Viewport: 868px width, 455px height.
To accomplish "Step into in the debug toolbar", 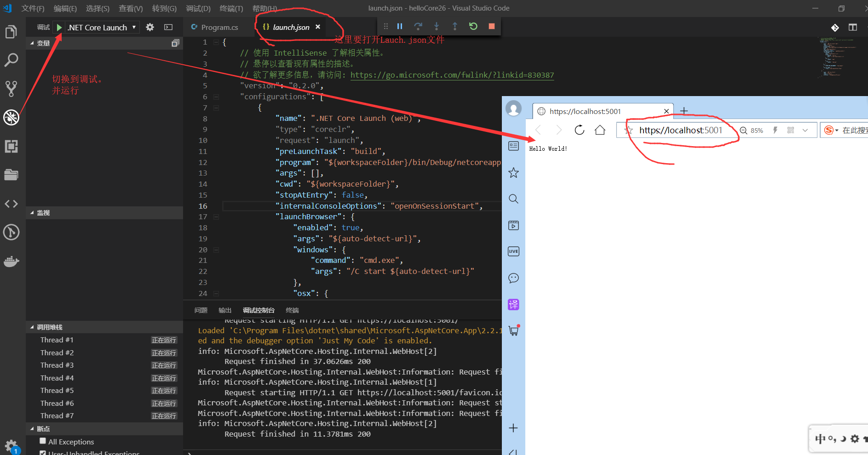I will pos(437,26).
